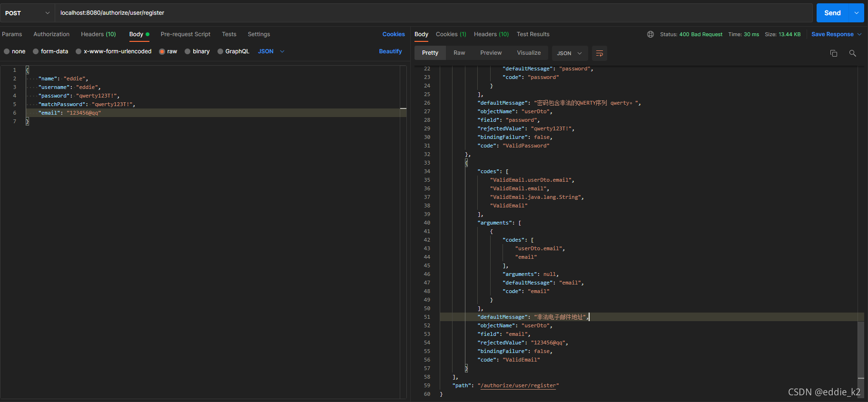This screenshot has height=402, width=868.
Task: Click the response time 30 ms
Action: pos(751,34)
